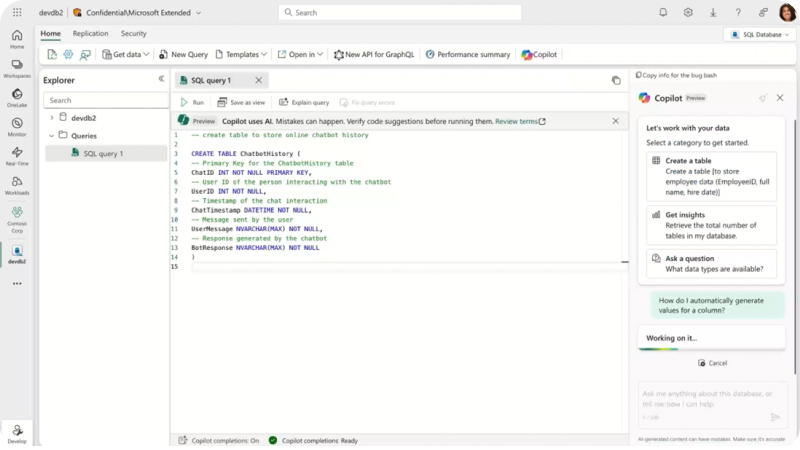Go to Home in left sidebar
This screenshot has height=450, width=800.
(x=17, y=39)
